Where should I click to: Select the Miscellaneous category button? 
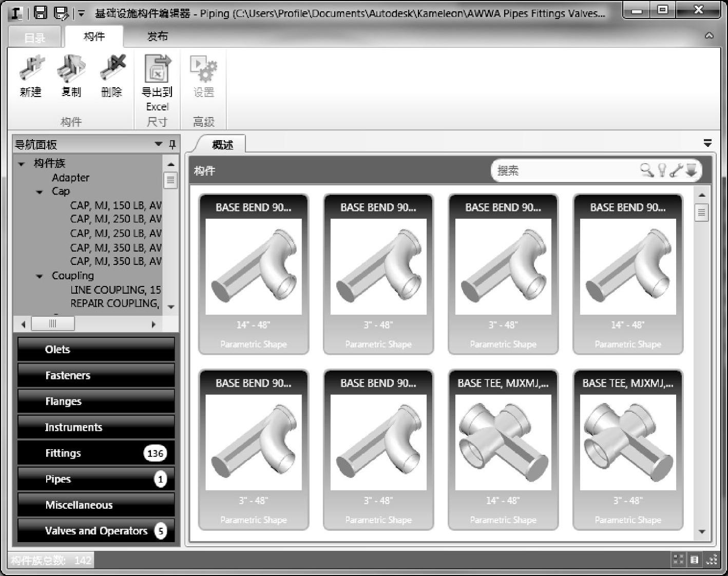tap(96, 505)
